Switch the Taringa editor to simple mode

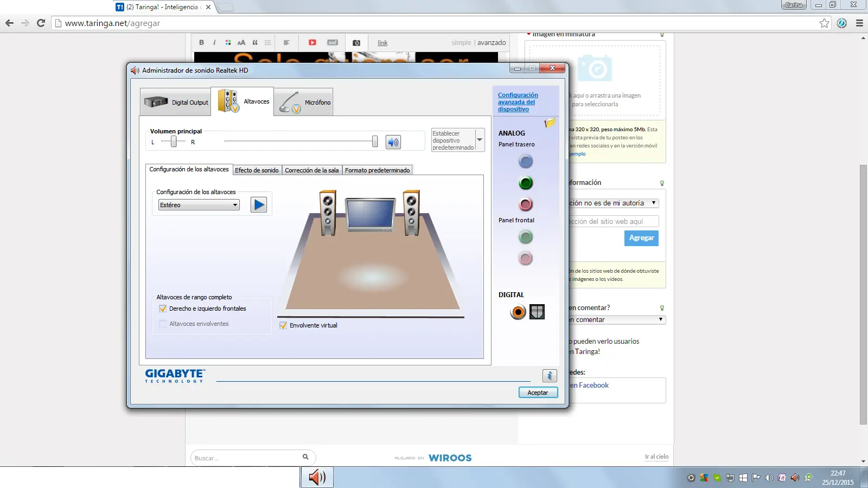[462, 43]
